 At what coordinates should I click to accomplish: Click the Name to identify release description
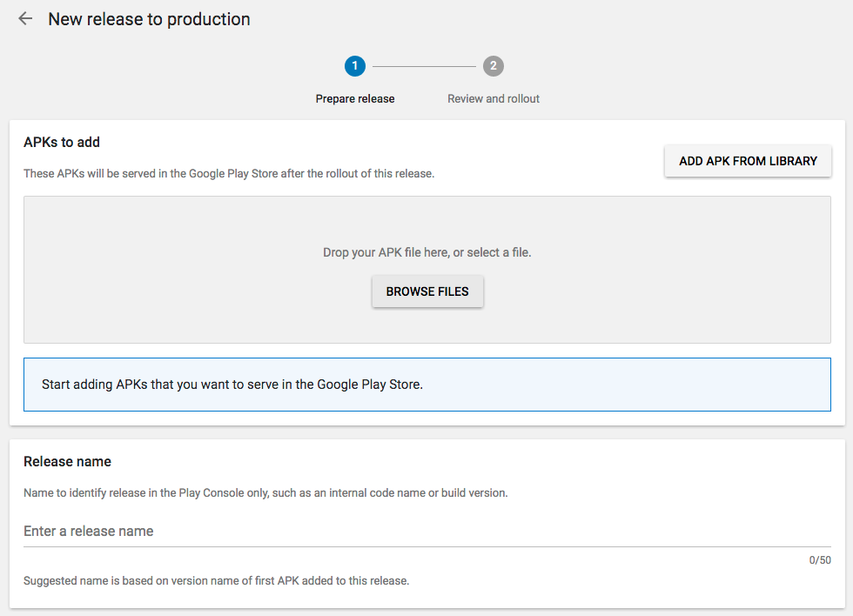tap(265, 492)
